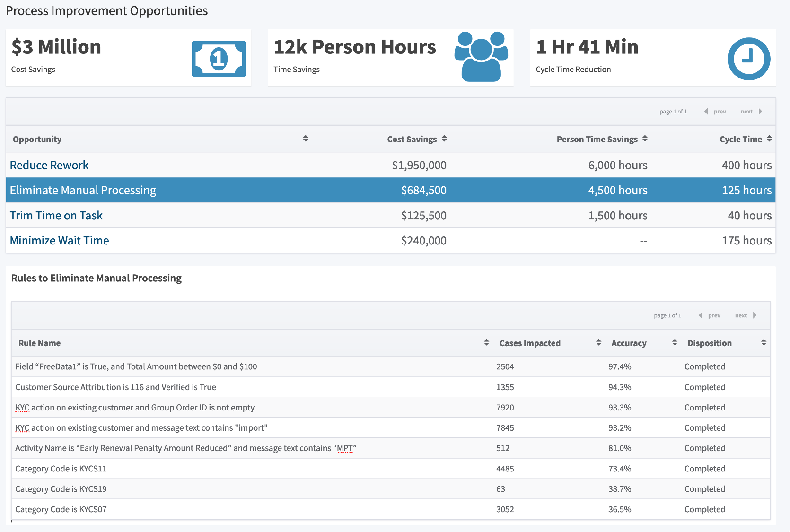
Task: Click 4,500 hours person time value
Action: pyautogui.click(x=618, y=190)
